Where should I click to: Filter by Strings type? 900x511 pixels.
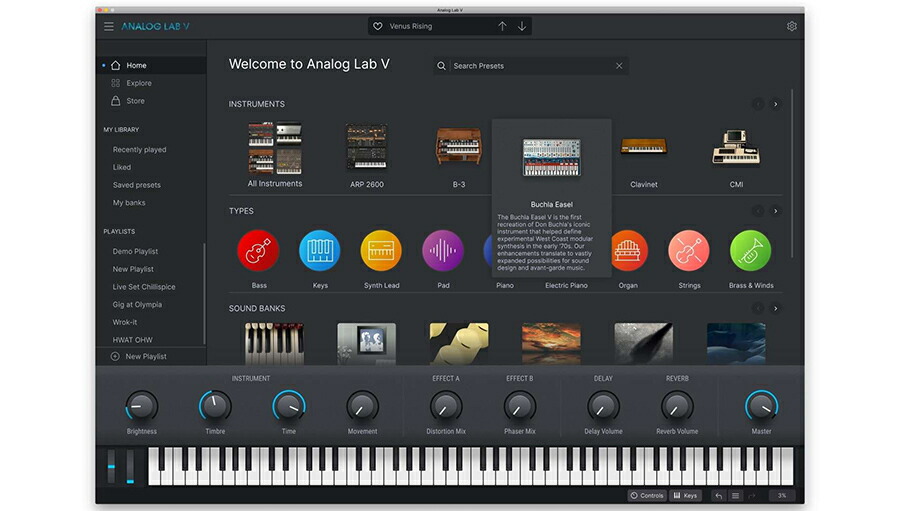(x=689, y=251)
